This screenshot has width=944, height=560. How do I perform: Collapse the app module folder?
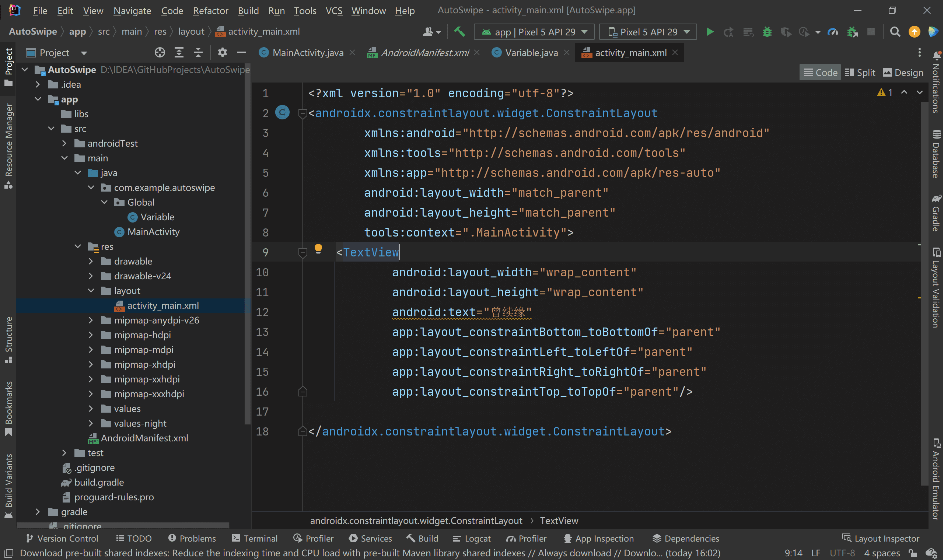pyautogui.click(x=38, y=99)
